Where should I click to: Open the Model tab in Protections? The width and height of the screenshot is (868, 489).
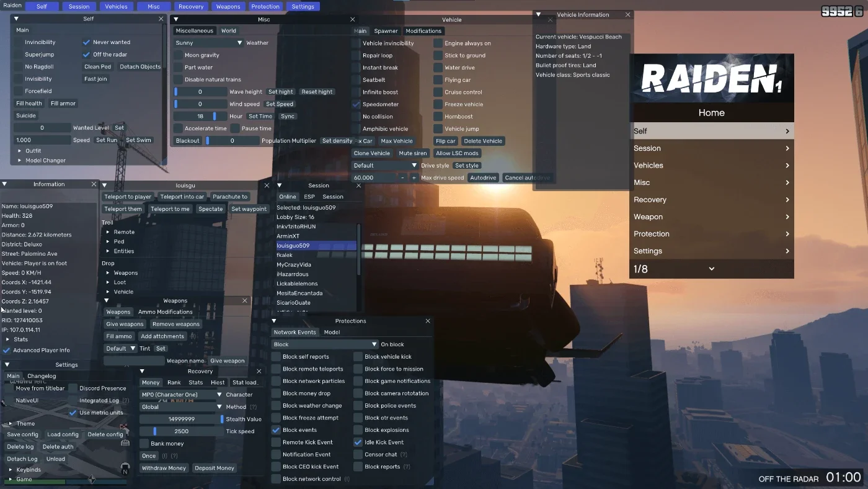[332, 332]
